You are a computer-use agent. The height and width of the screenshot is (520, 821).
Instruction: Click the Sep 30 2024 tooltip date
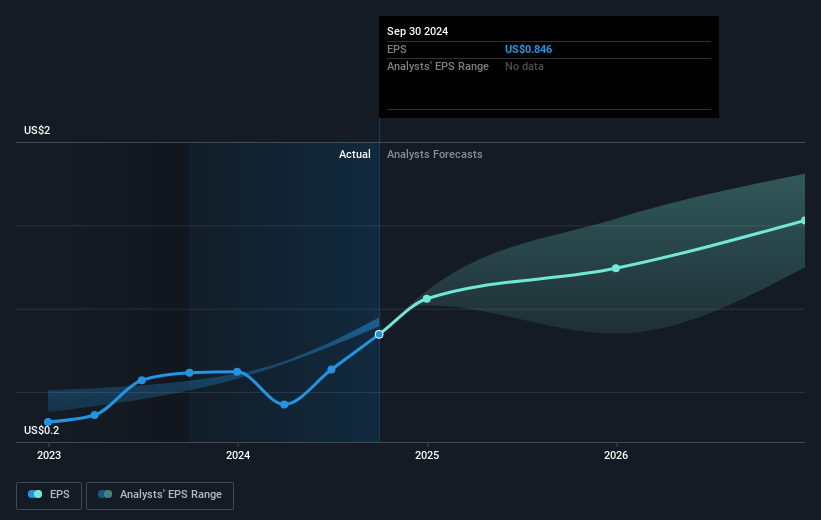(x=417, y=31)
